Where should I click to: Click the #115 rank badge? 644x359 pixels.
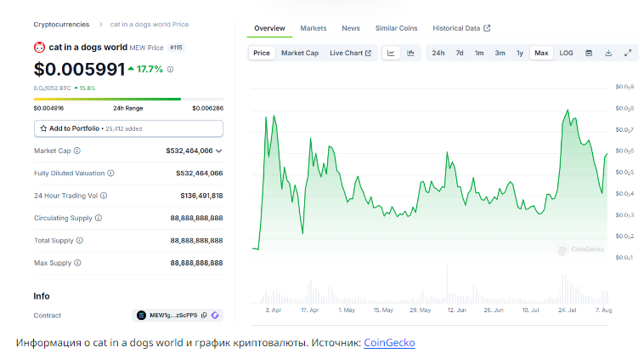176,48
